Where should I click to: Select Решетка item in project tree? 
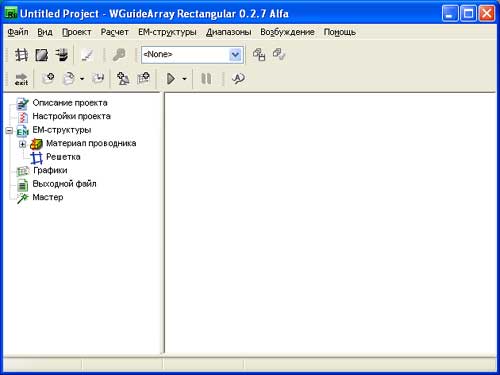63,157
